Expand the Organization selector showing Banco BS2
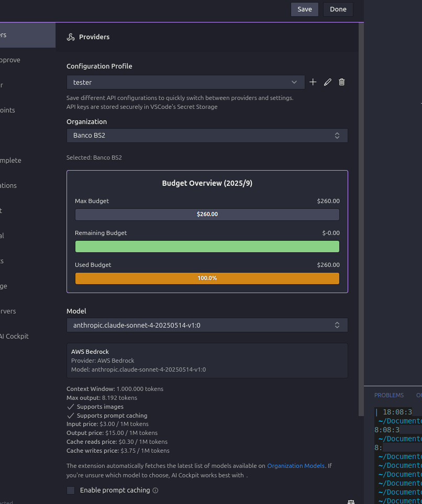This screenshot has width=422, height=504. click(x=207, y=136)
